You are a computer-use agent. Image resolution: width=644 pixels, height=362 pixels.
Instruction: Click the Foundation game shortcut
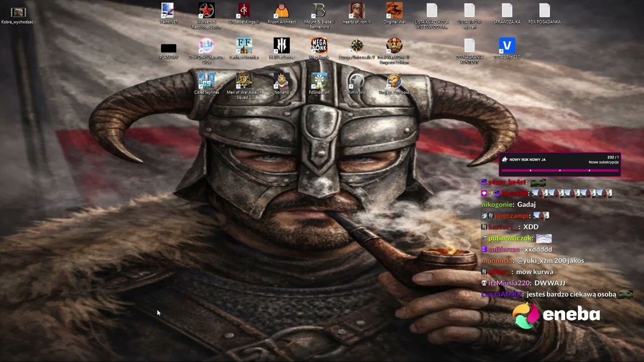point(319,83)
